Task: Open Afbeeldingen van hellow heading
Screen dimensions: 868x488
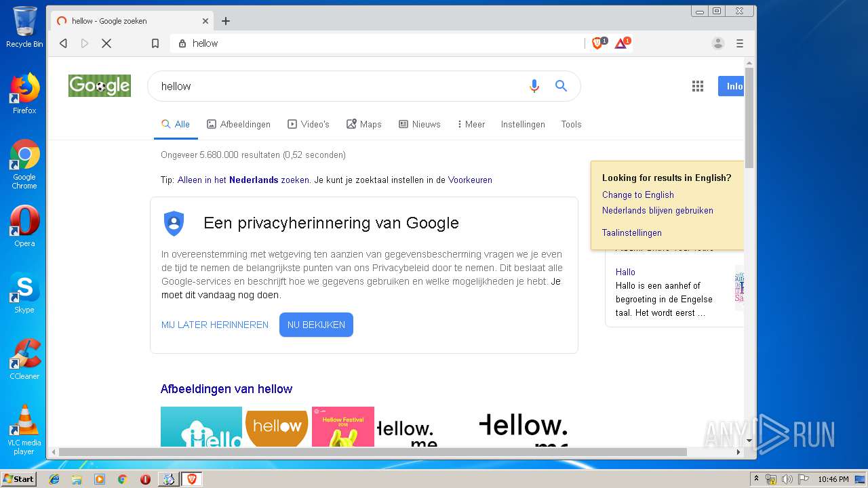Action: click(226, 389)
